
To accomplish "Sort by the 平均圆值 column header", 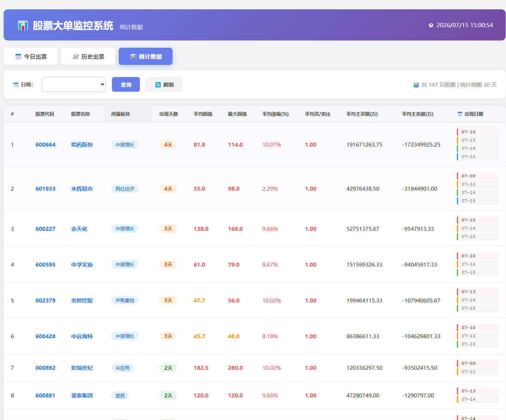I will click(x=203, y=114).
